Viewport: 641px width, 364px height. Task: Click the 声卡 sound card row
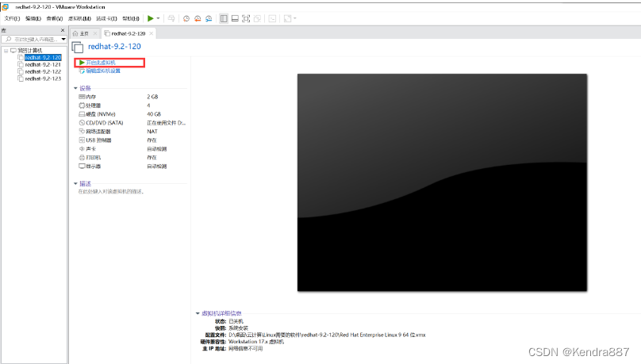[x=132, y=149]
